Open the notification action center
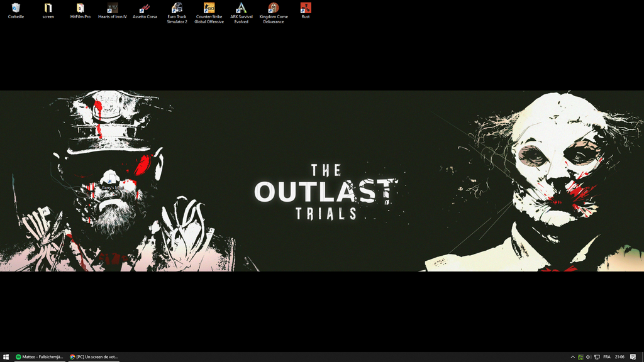644x362 pixels. coord(633,357)
